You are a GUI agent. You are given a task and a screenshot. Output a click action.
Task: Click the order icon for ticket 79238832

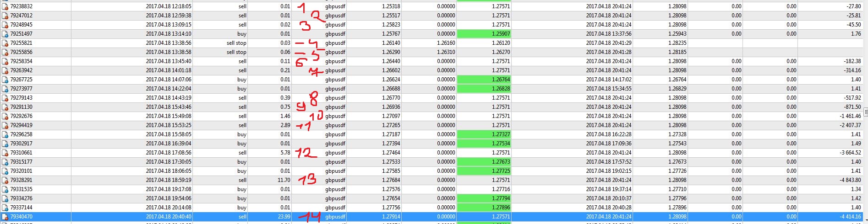pos(5,6)
